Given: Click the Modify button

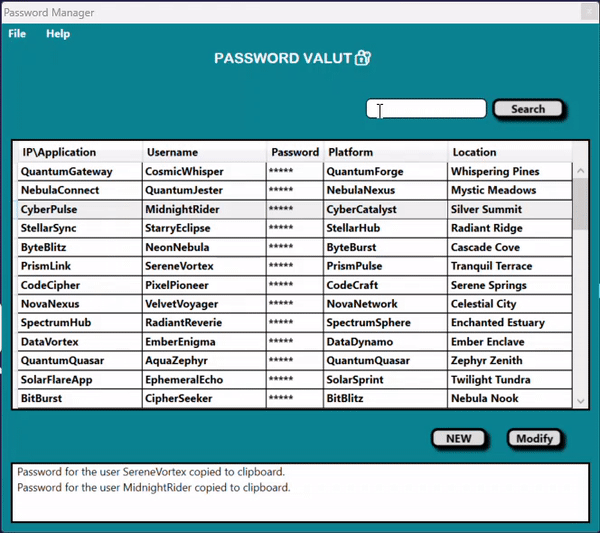Looking at the screenshot, I should click(x=535, y=438).
